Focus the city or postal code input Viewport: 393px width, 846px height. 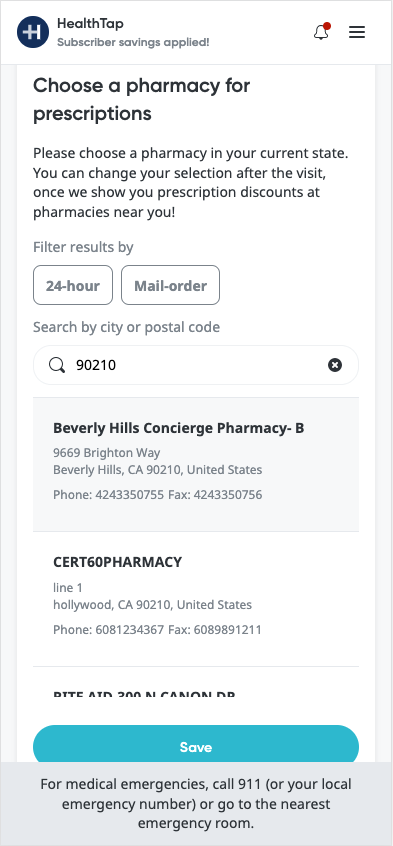(x=196, y=365)
